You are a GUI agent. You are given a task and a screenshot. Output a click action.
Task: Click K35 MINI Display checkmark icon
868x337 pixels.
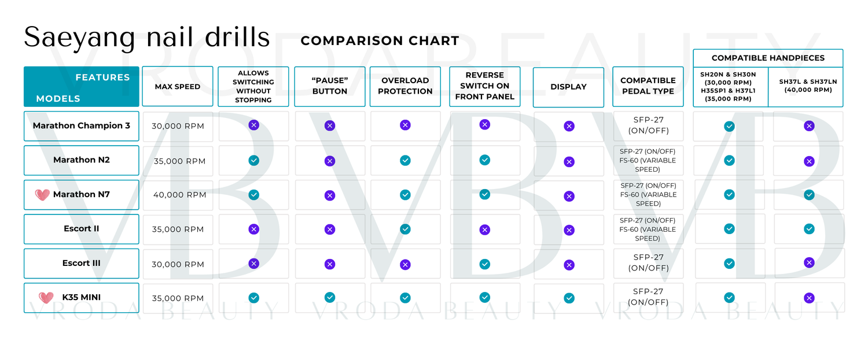(569, 298)
